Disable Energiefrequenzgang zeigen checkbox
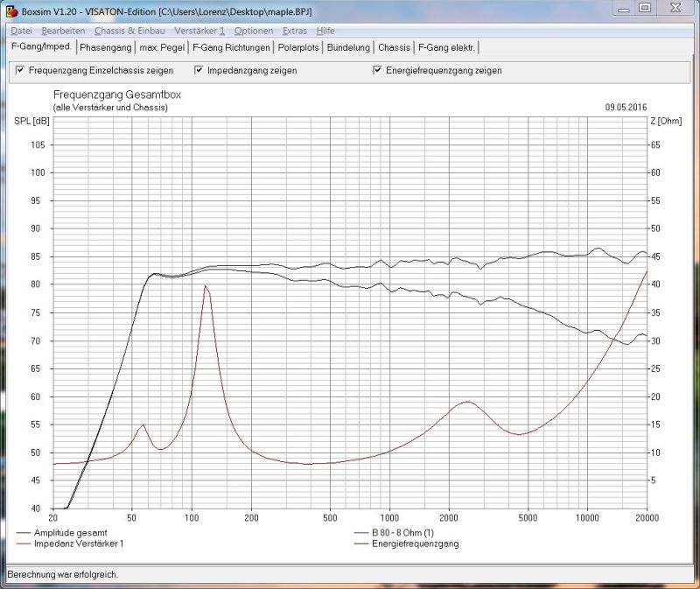Screen dimensions: 700x589 (377, 70)
